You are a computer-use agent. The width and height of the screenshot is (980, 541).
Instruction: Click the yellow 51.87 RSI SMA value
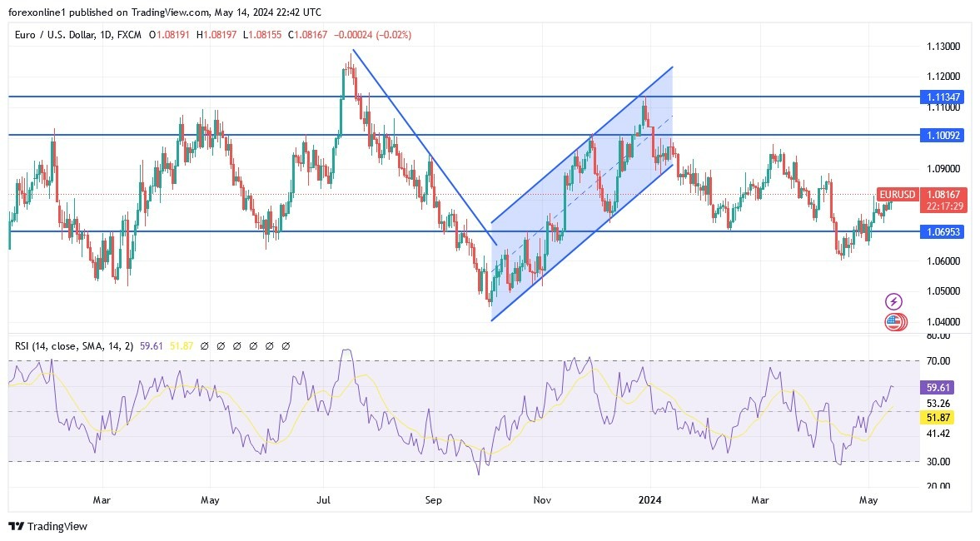coord(182,345)
